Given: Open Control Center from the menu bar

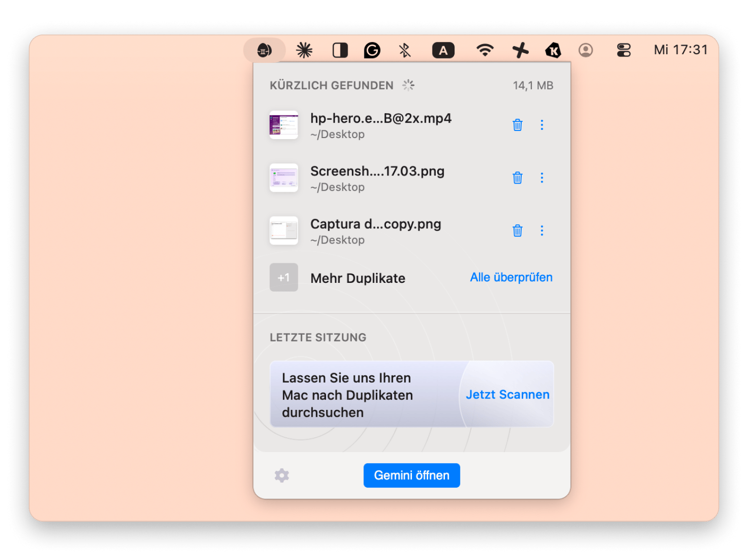Looking at the screenshot, I should 623,50.
